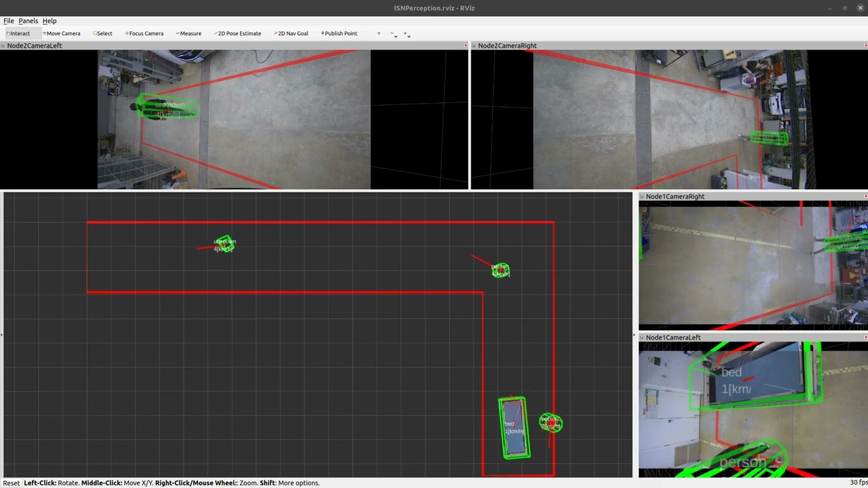
Task: Click the Reset button in status bar
Action: coord(11,483)
